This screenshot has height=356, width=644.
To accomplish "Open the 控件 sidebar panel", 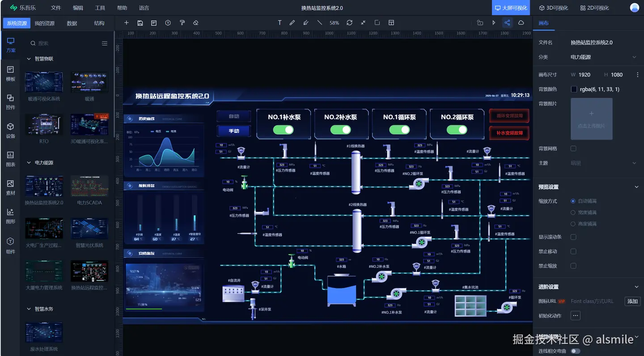I will point(11,102).
